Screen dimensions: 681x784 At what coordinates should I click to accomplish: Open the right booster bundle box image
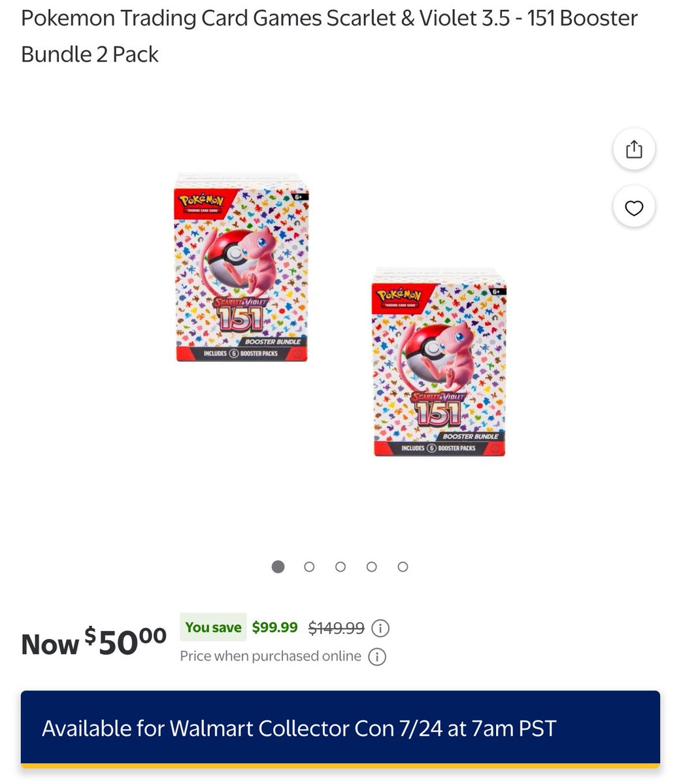(x=439, y=362)
